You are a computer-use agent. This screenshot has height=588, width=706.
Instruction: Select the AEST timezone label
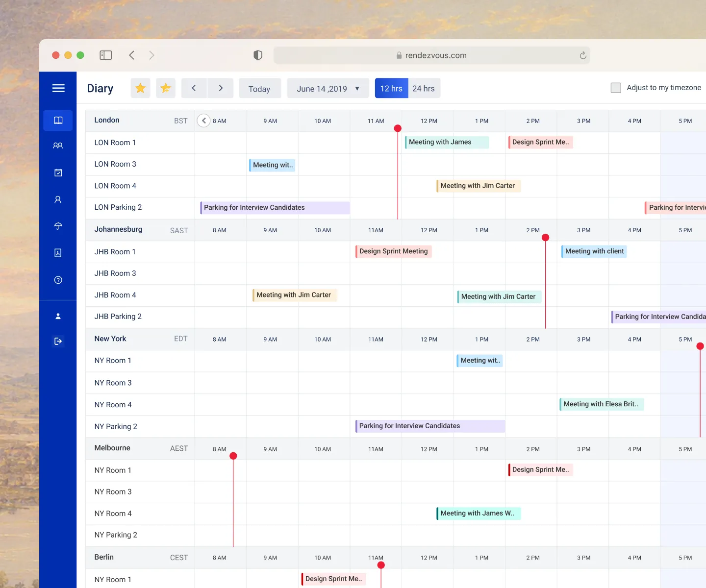[179, 448]
